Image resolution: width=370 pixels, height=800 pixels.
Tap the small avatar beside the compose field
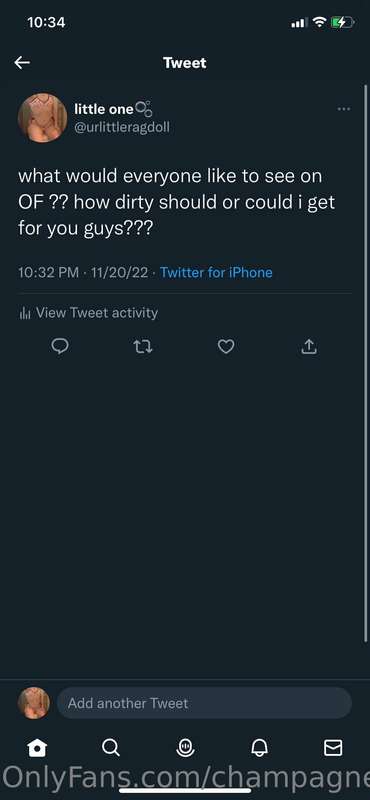[x=34, y=703]
